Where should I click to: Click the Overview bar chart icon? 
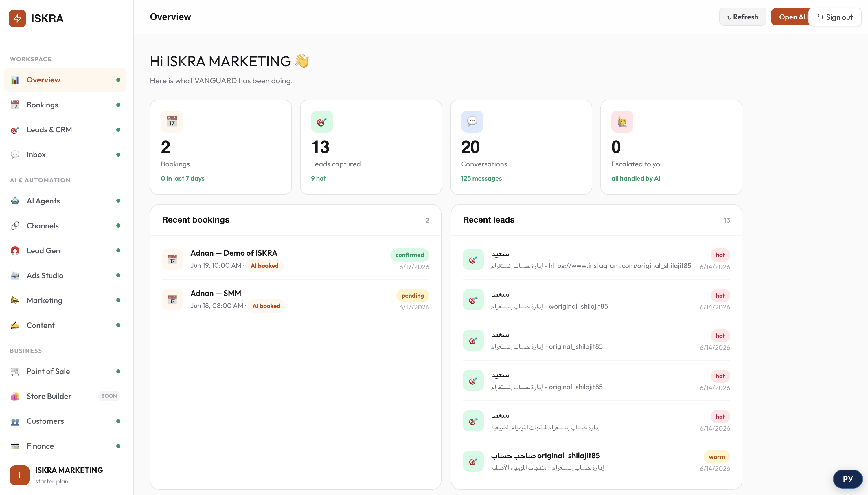(15, 80)
